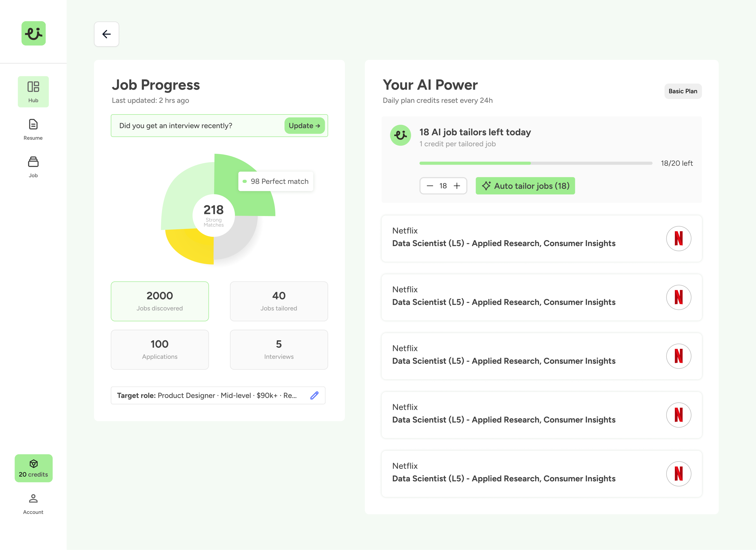Click the Update button for interviews
Screen dimensions: 756x550
304,126
